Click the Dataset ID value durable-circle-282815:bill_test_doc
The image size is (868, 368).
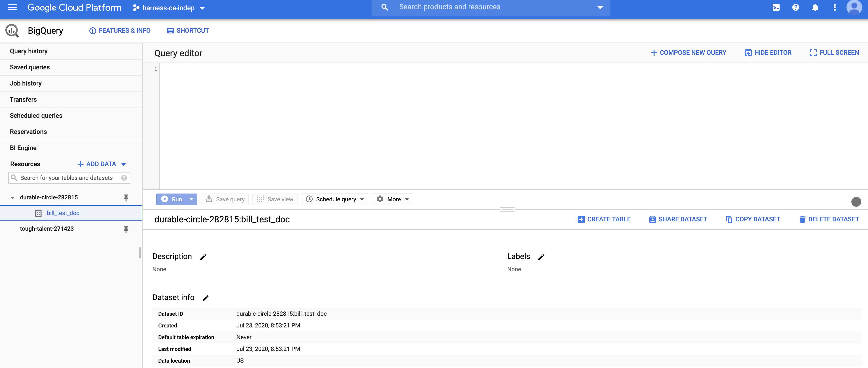(281, 314)
